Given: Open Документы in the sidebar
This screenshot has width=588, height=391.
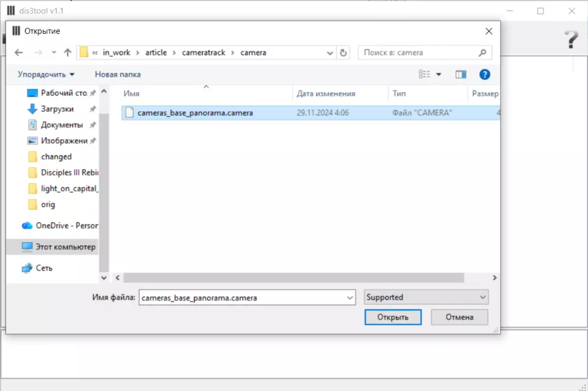Looking at the screenshot, I should pyautogui.click(x=61, y=125).
